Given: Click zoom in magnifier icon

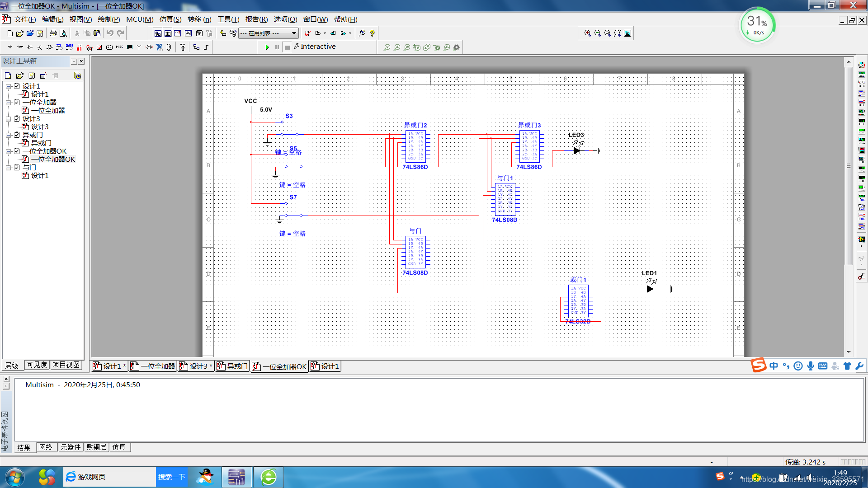Looking at the screenshot, I should pos(587,33).
